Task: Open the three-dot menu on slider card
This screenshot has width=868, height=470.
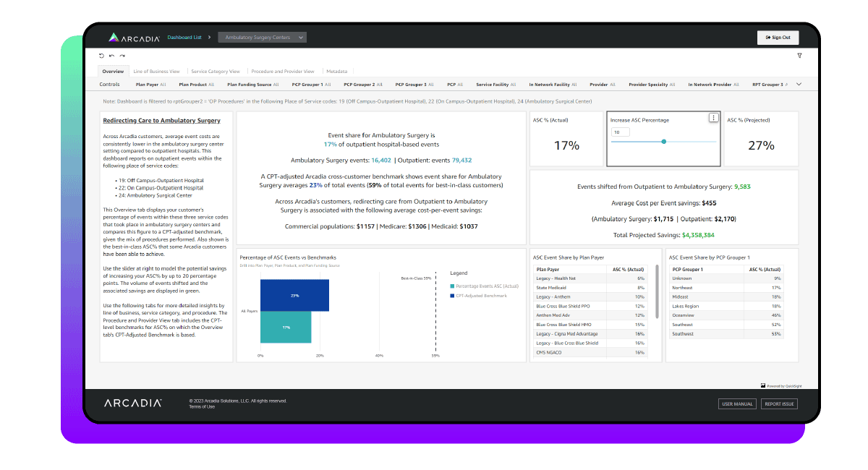Action: pos(713,118)
